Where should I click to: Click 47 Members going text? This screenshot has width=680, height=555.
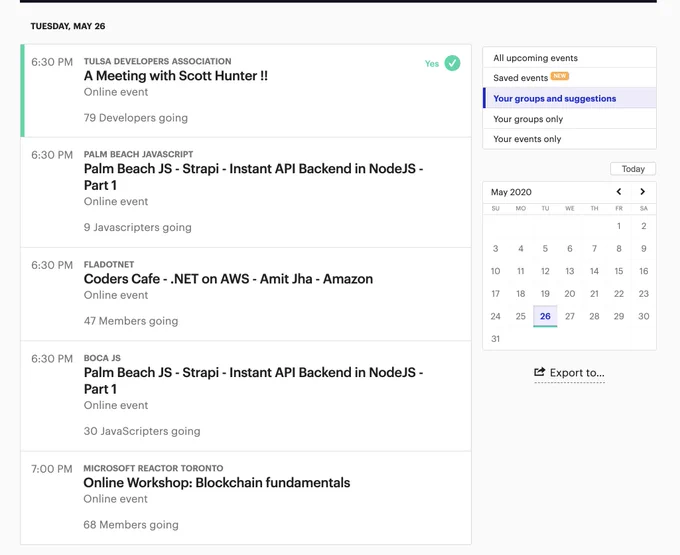pos(131,321)
